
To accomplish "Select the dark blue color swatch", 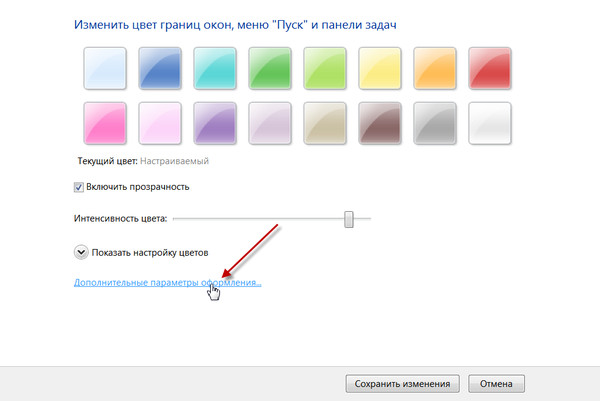I will [160, 68].
